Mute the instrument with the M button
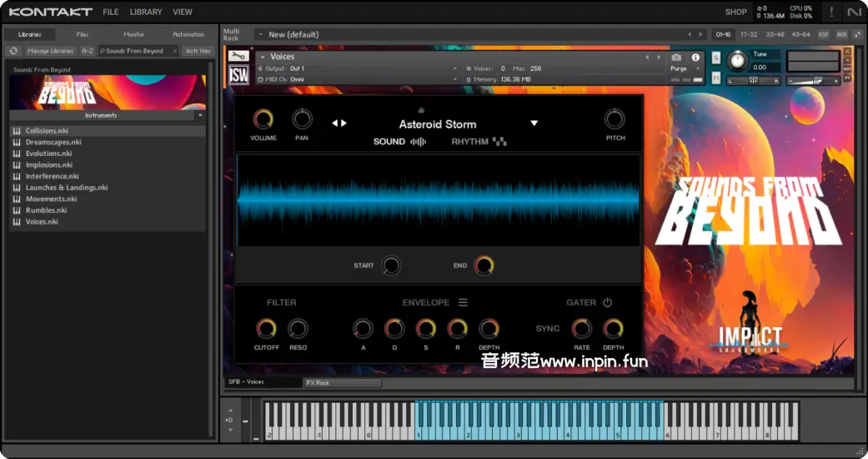Screen dimensions: 868x459 tap(716, 78)
